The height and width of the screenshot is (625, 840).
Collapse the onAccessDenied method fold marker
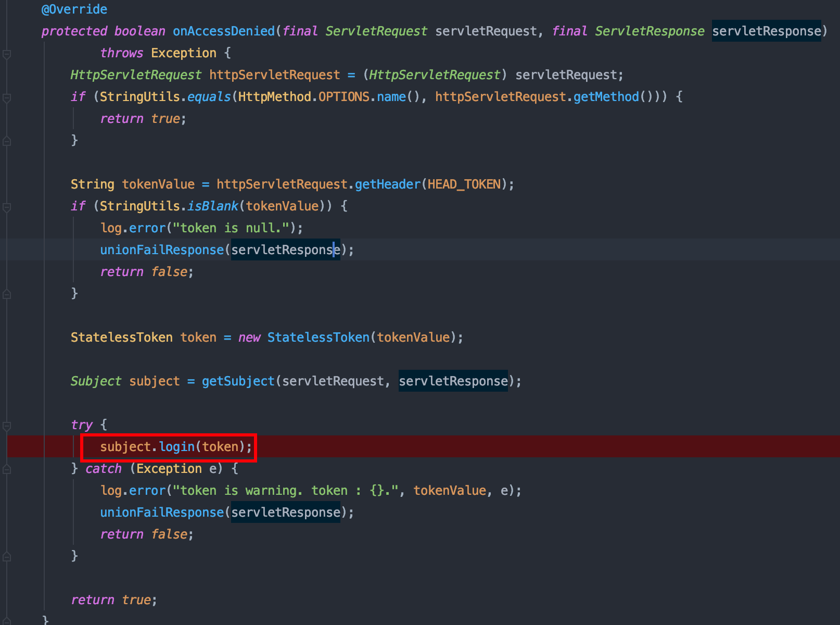(x=7, y=54)
